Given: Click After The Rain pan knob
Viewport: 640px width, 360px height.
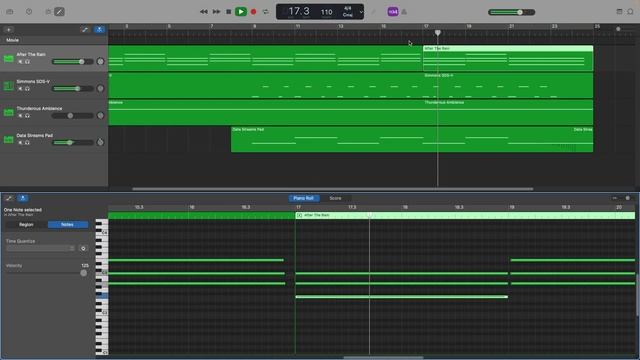Looking at the screenshot, I should [100, 62].
